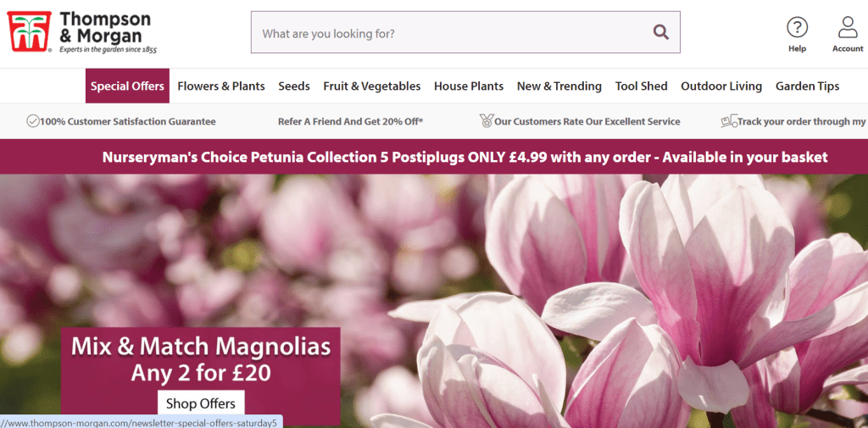Click the medal icon beside Customers Rate

(486, 120)
